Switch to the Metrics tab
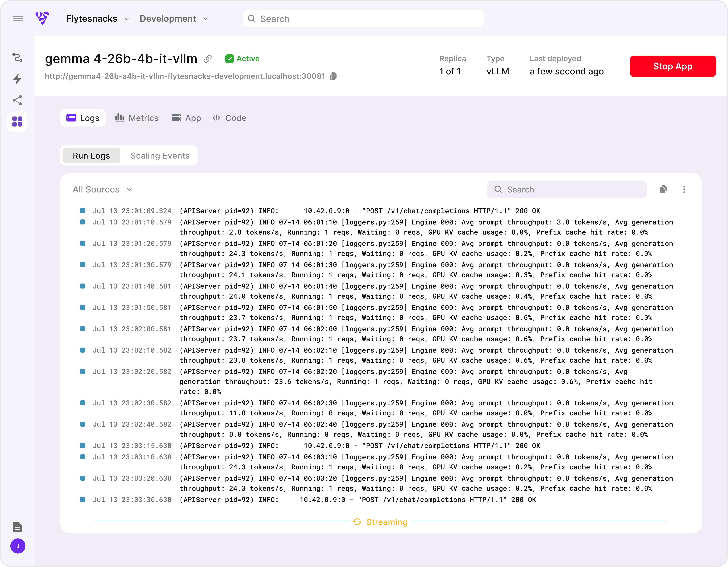728x567 pixels. tap(136, 118)
